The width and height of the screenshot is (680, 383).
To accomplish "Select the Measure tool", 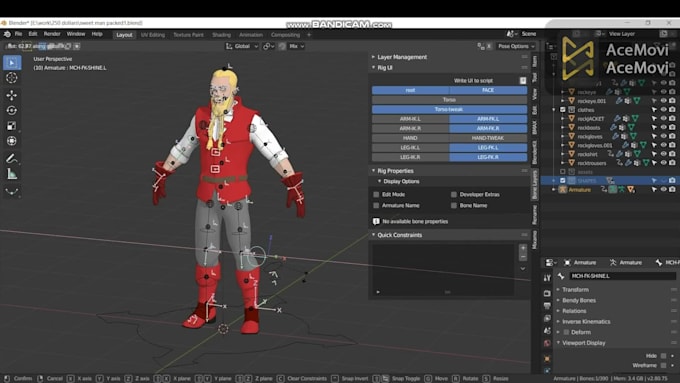I will click(12, 174).
